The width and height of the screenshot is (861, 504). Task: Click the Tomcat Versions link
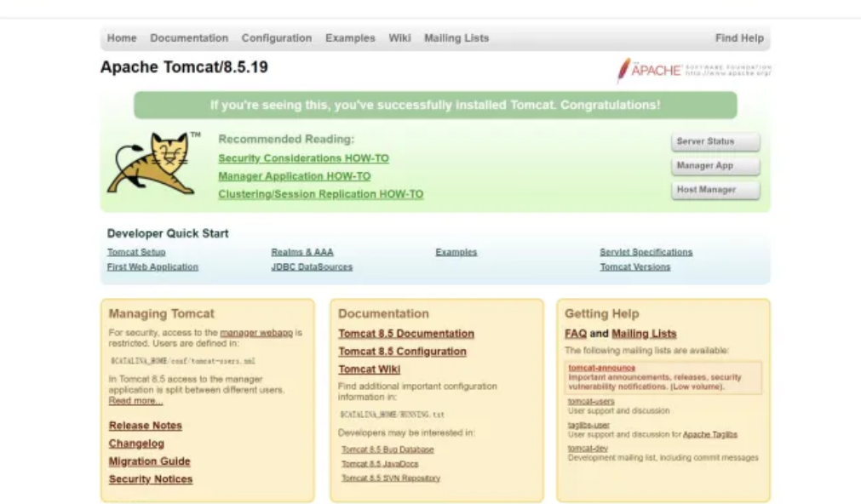click(x=635, y=266)
